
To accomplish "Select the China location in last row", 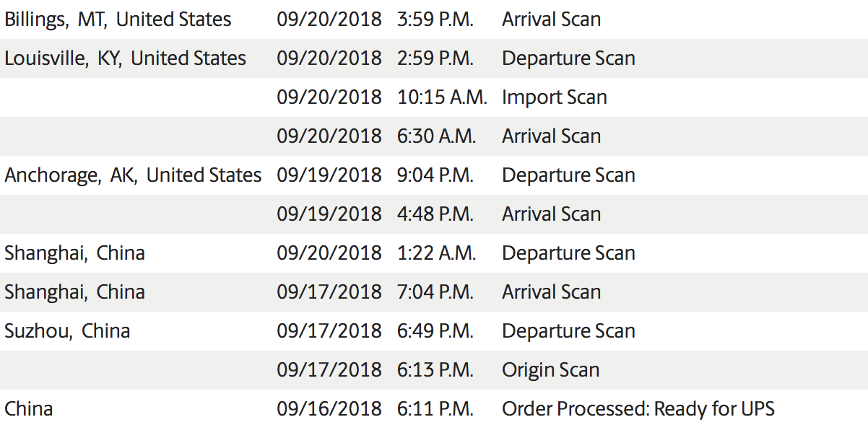I will click(x=29, y=409).
